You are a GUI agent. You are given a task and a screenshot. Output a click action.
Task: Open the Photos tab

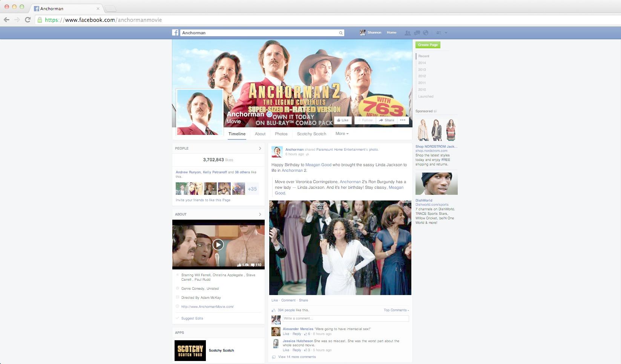[281, 134]
